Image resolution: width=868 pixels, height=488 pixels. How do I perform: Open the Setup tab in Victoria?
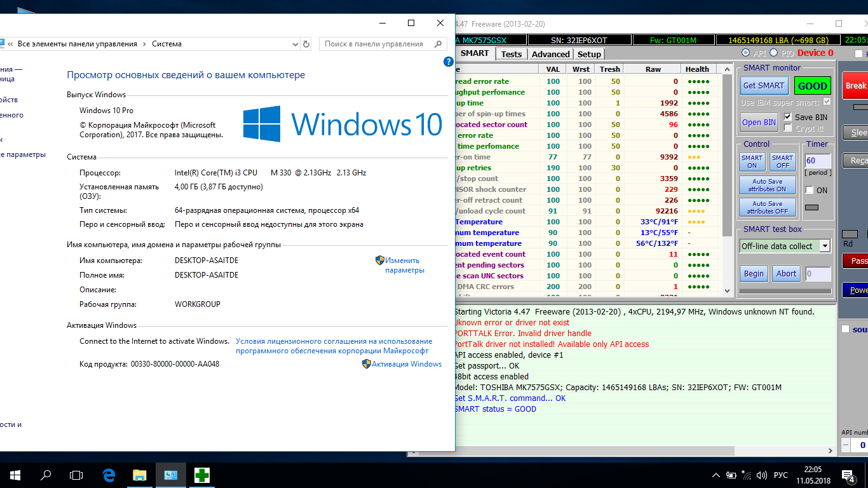589,54
